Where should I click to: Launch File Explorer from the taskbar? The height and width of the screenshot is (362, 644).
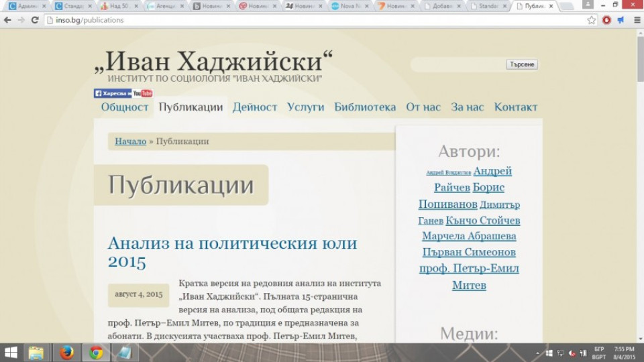tap(36, 353)
